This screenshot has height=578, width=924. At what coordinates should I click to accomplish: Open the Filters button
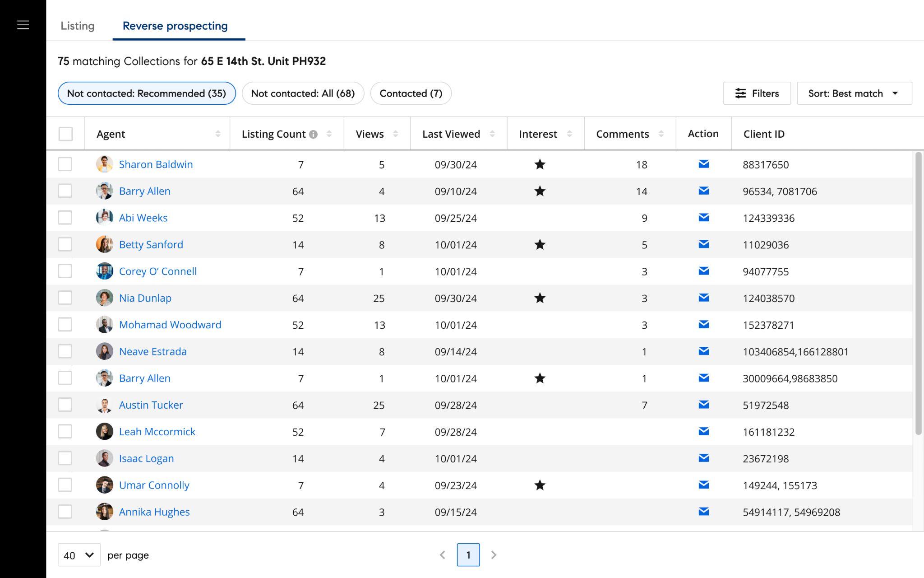pyautogui.click(x=757, y=93)
